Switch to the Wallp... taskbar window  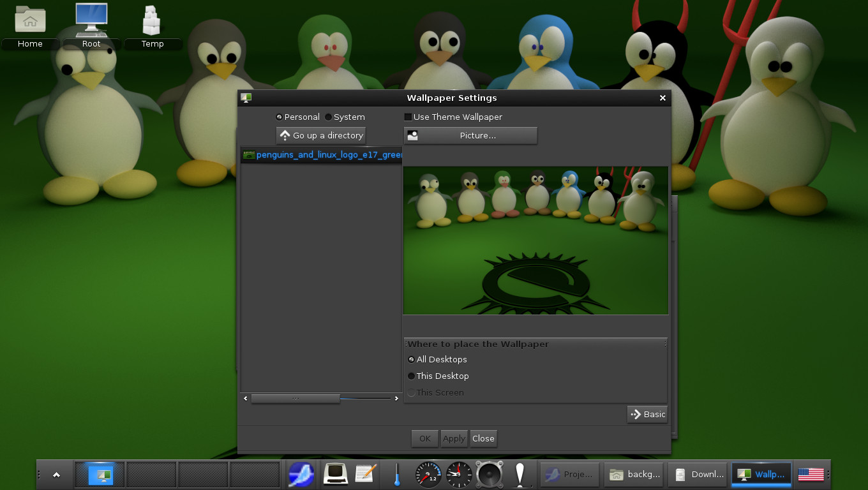762,475
